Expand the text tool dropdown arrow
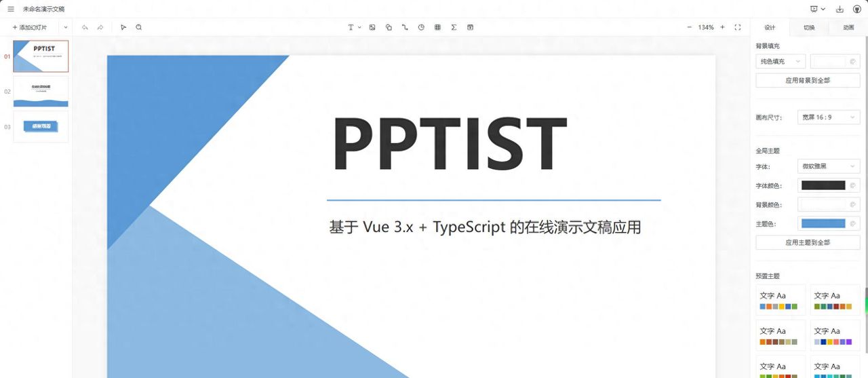 coord(359,27)
